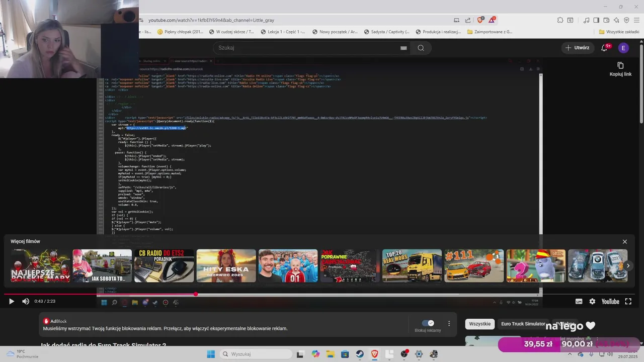Open 'Wszystkie zakładki' bookmarks folder
This screenshot has width=644, height=362.
point(619,32)
